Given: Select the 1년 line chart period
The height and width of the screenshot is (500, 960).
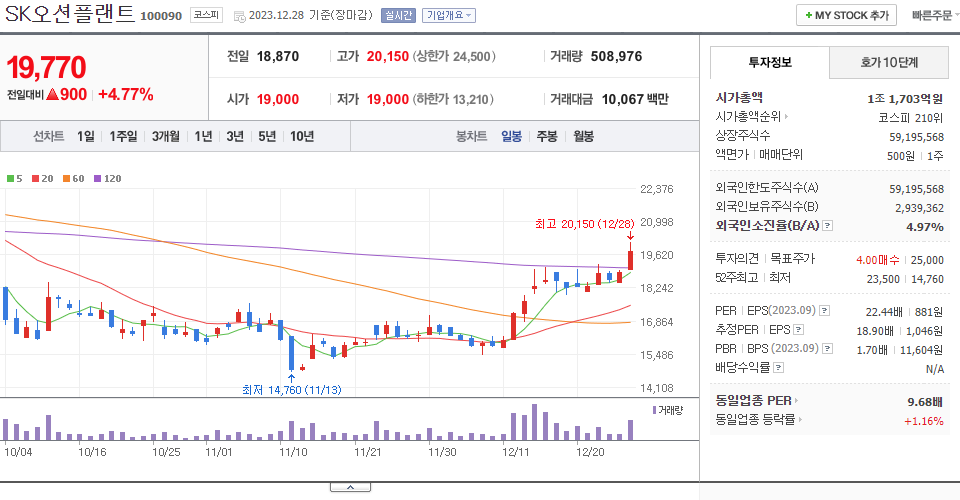Looking at the screenshot, I should 203,136.
